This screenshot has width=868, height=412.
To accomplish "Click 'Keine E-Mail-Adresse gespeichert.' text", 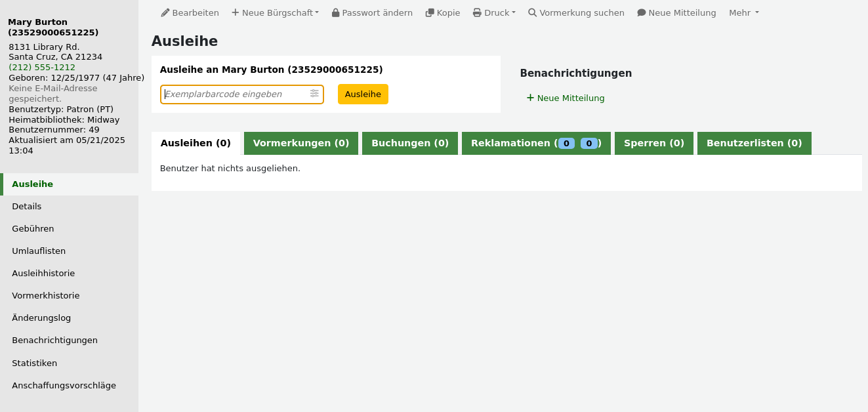I will tap(53, 93).
